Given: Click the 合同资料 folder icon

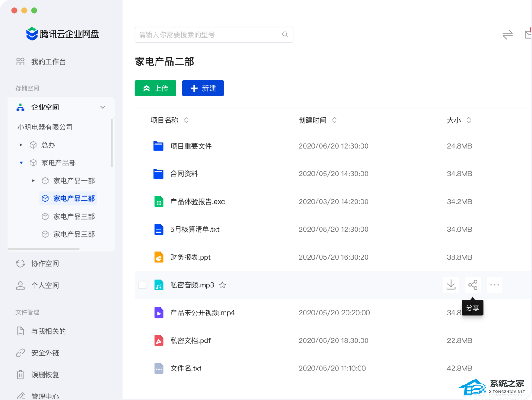Looking at the screenshot, I should 158,174.
